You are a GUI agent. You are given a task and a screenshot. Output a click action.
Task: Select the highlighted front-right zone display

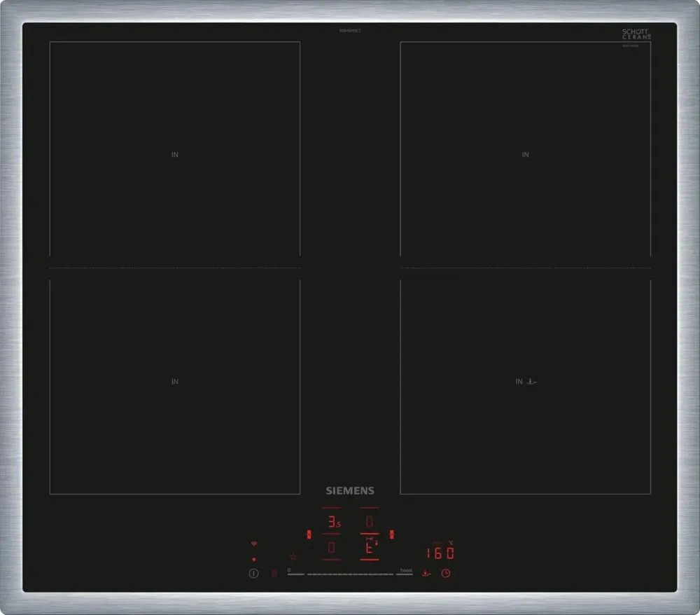[370, 547]
